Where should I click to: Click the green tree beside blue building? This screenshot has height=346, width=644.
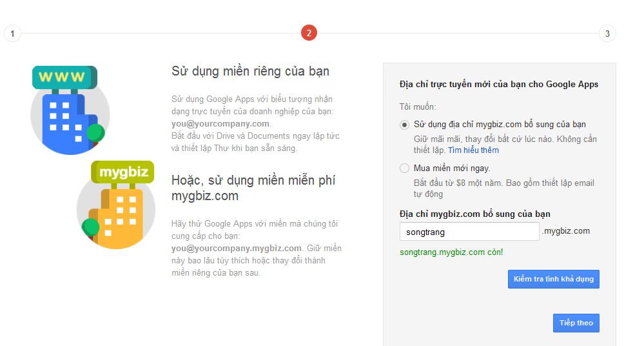95,133
